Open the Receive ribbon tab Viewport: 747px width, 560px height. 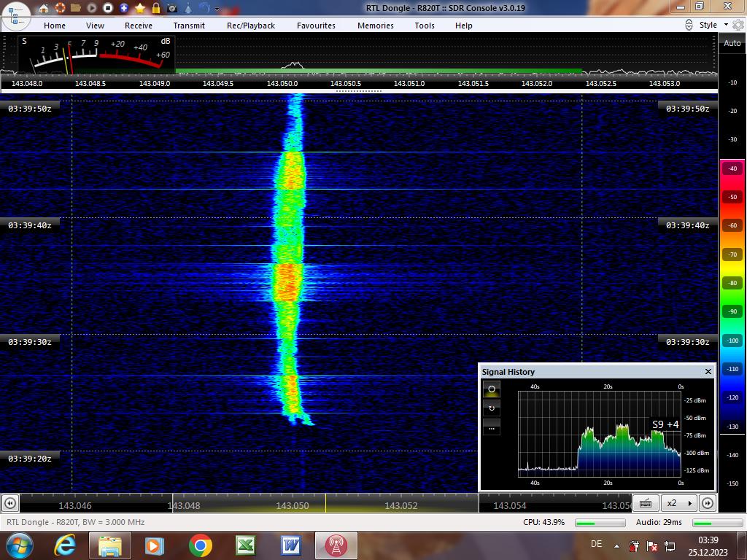(x=138, y=26)
